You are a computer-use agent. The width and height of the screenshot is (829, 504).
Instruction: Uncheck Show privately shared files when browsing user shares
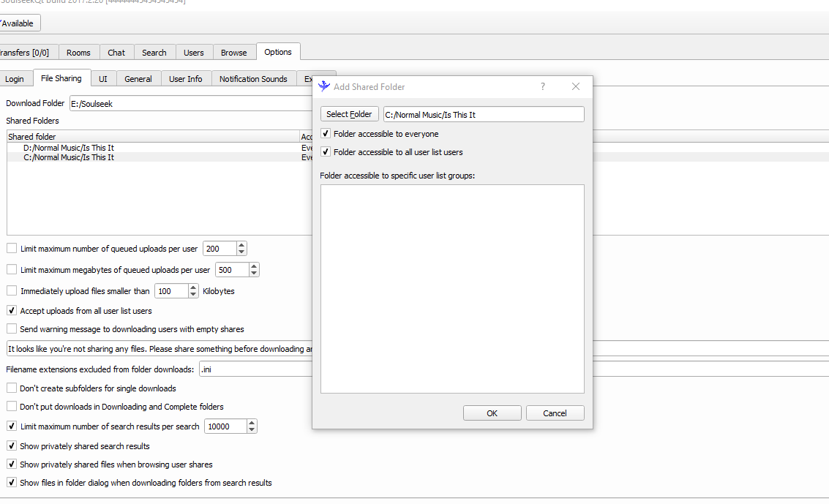12,463
